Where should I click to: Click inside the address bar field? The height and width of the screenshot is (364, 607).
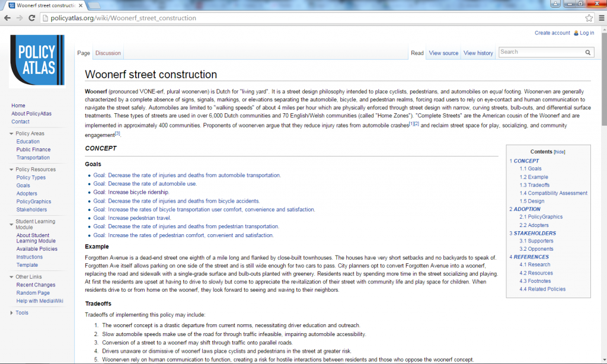237,18
